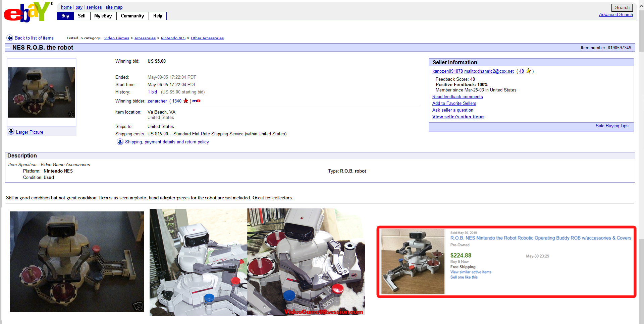Open the Advanced Search link
The image size is (644, 324).
pos(615,14)
